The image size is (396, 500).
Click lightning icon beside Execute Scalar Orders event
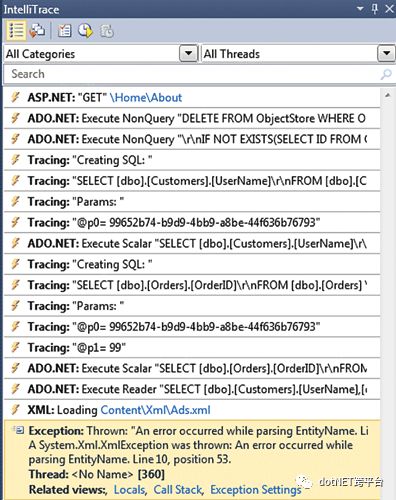tap(15, 368)
